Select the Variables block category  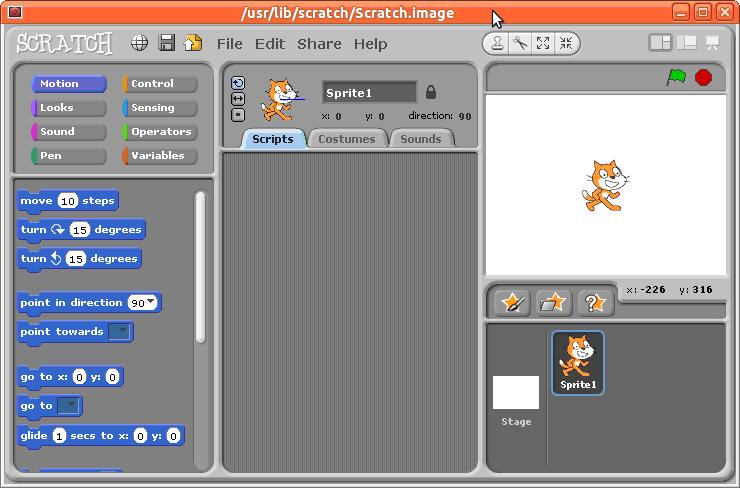pos(160,156)
